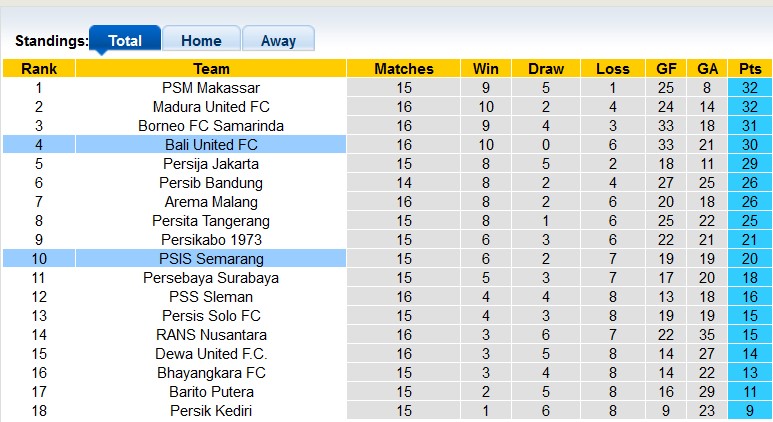Viewport: 773px width, 422px height.
Task: Click the highlighted Bali United FC row
Action: click(211, 145)
